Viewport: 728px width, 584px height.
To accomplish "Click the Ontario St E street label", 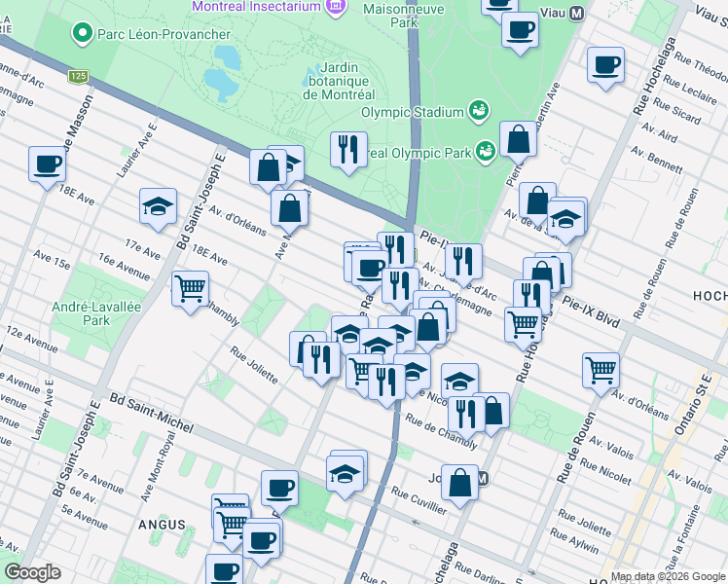I will [x=693, y=405].
